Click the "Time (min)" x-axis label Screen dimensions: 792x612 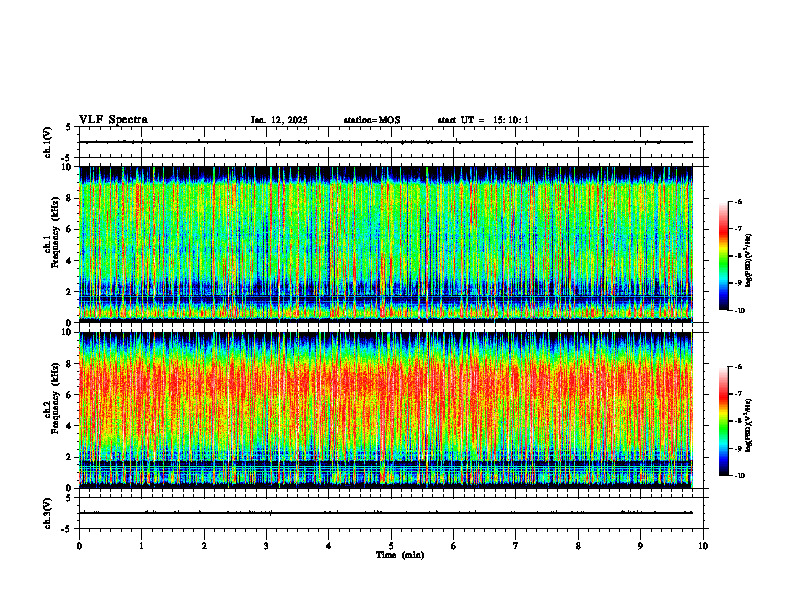pos(400,555)
